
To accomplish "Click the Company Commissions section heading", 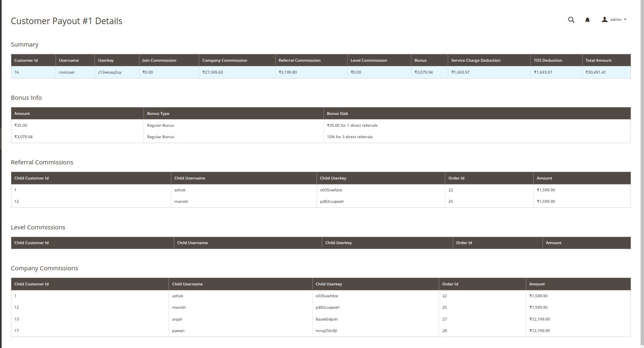I will [44, 268].
